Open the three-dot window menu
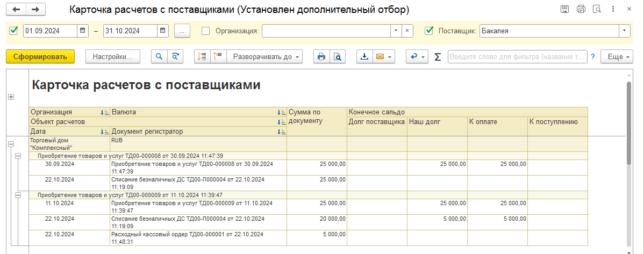The width and height of the screenshot is (644, 254). tap(613, 9)
